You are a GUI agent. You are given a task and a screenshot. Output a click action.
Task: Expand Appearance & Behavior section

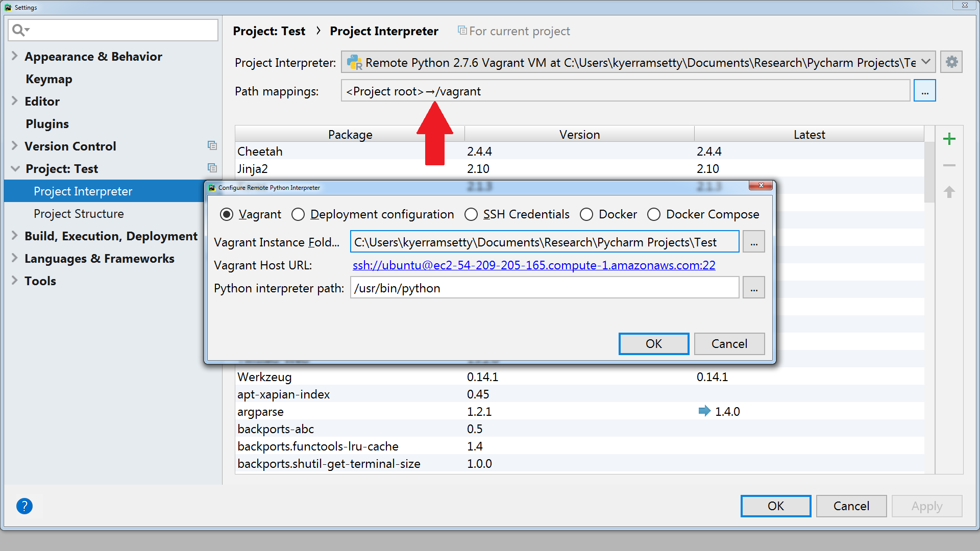[15, 56]
